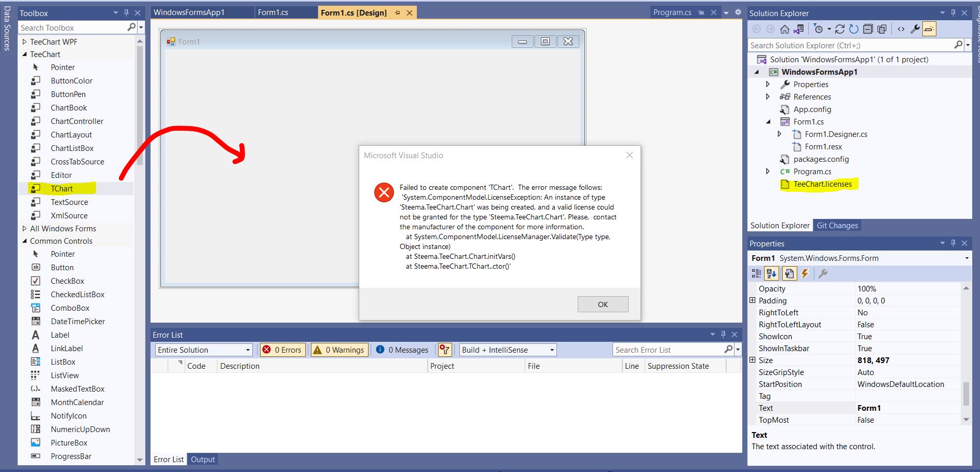The height and width of the screenshot is (472, 980).
Task: Select packages.config in Solution Explorer
Action: [821, 159]
